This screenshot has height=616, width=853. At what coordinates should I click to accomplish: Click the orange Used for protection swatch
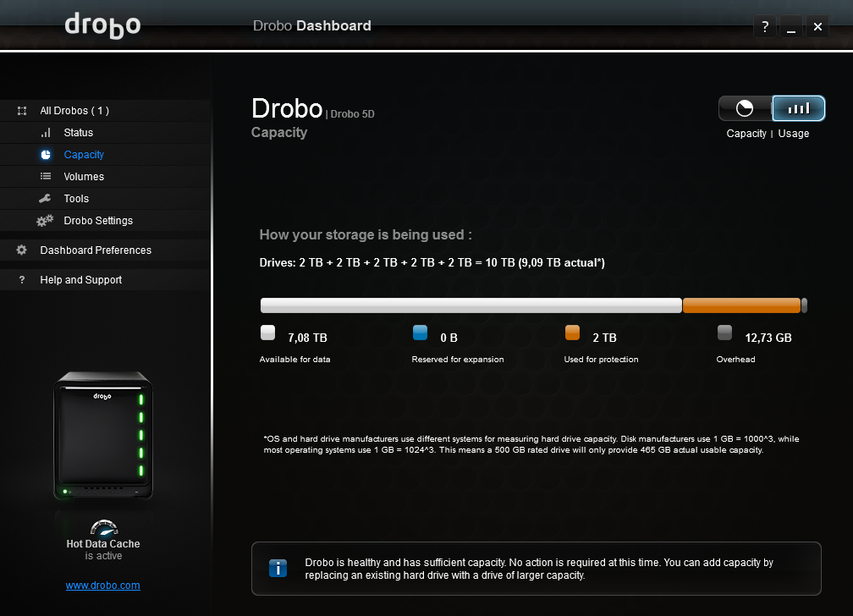(x=572, y=333)
